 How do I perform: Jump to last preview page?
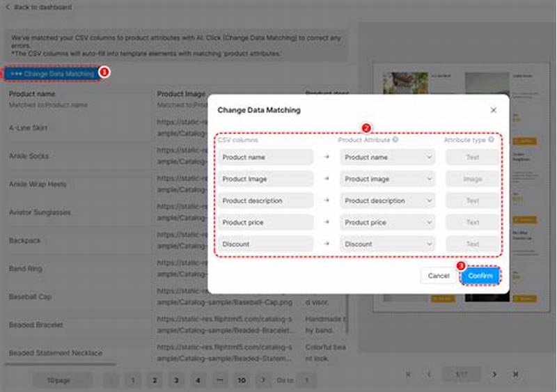515,374
